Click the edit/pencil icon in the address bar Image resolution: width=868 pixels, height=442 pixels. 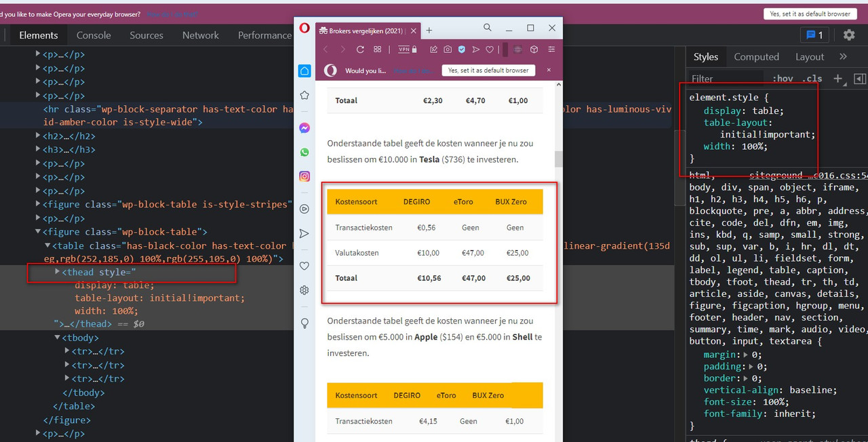click(433, 49)
